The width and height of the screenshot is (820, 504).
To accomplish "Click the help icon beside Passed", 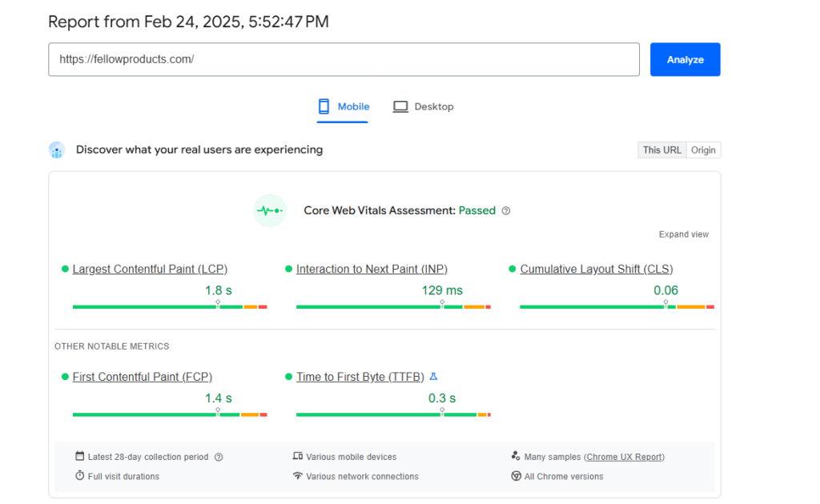I will point(506,211).
